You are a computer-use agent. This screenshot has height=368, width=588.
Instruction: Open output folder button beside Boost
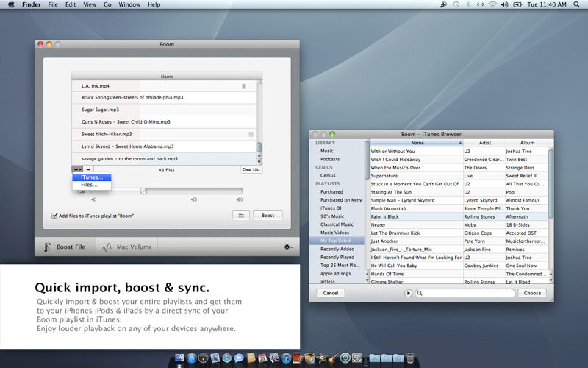(x=241, y=216)
